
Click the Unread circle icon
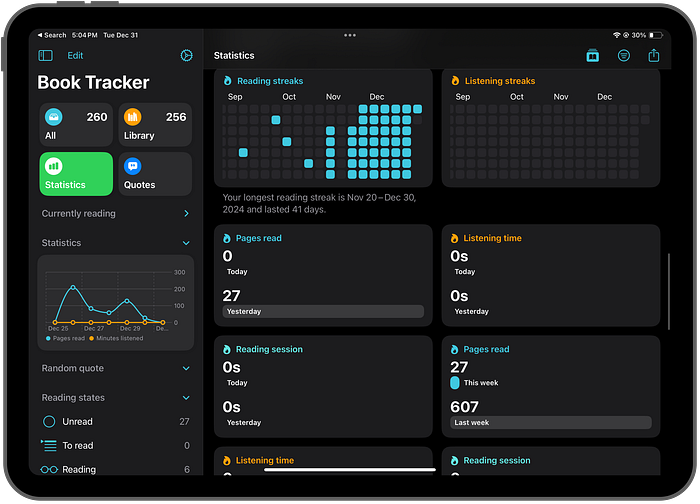pyautogui.click(x=49, y=421)
